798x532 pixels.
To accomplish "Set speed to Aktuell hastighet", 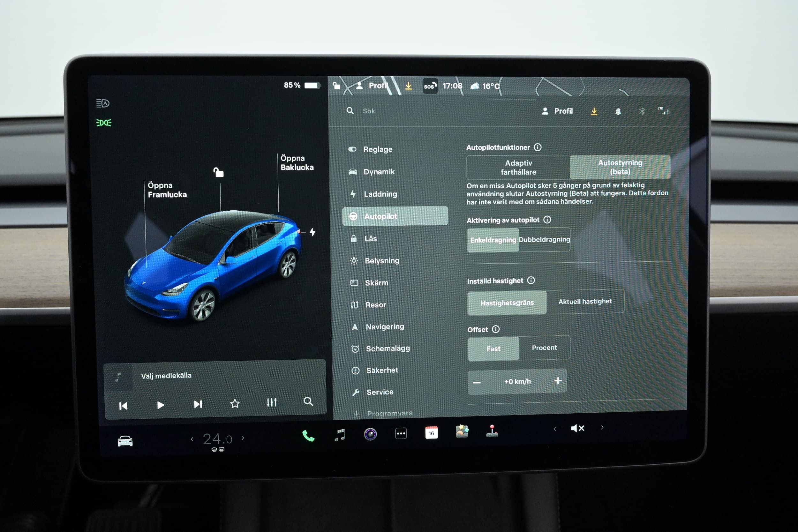I will (585, 301).
